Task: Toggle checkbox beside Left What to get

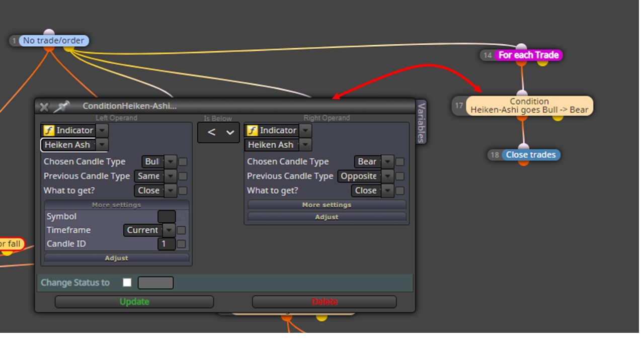Action: (183, 191)
